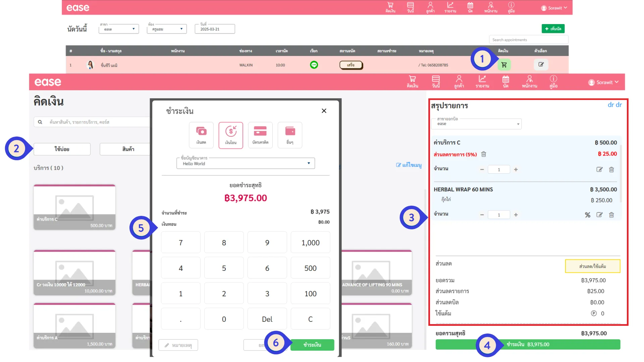Select the other (อื่นๆ) payment method
This screenshot has width=644, height=362.
tap(290, 135)
